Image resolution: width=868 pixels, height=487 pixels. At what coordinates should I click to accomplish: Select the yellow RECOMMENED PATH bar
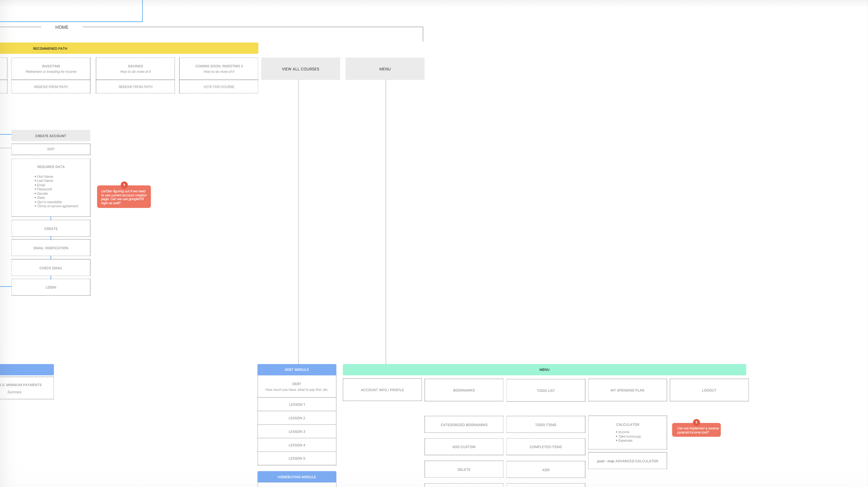[x=128, y=48]
